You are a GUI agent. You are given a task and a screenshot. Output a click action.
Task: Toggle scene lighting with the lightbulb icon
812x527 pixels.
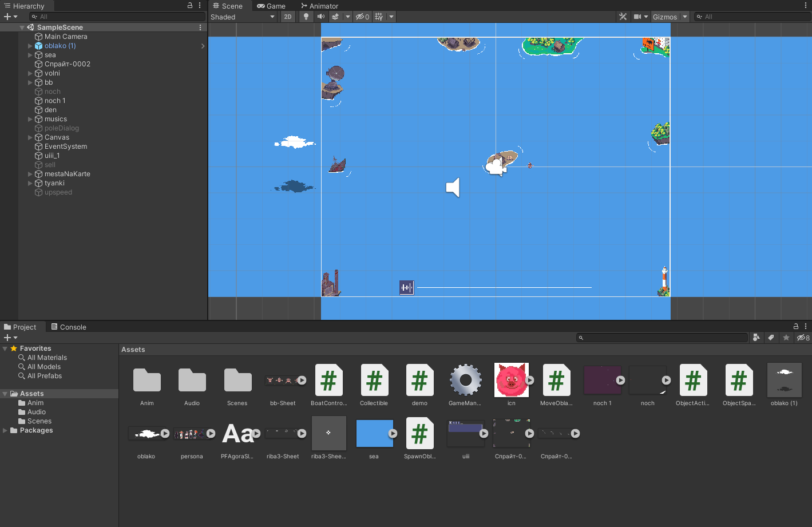(x=306, y=17)
